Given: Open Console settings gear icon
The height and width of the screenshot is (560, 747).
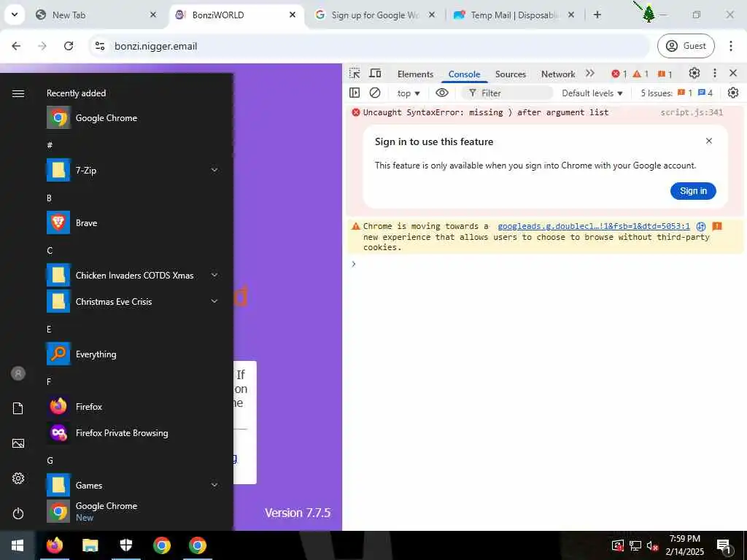Looking at the screenshot, I should pos(733,93).
